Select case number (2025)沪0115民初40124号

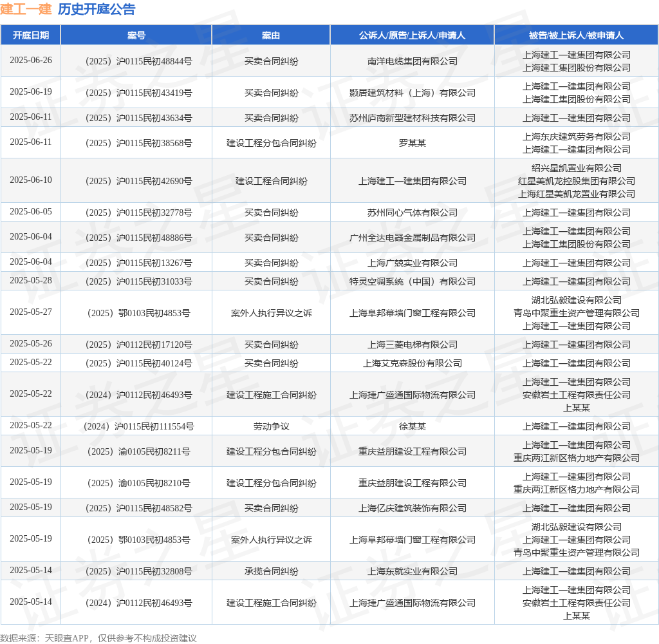tap(139, 363)
